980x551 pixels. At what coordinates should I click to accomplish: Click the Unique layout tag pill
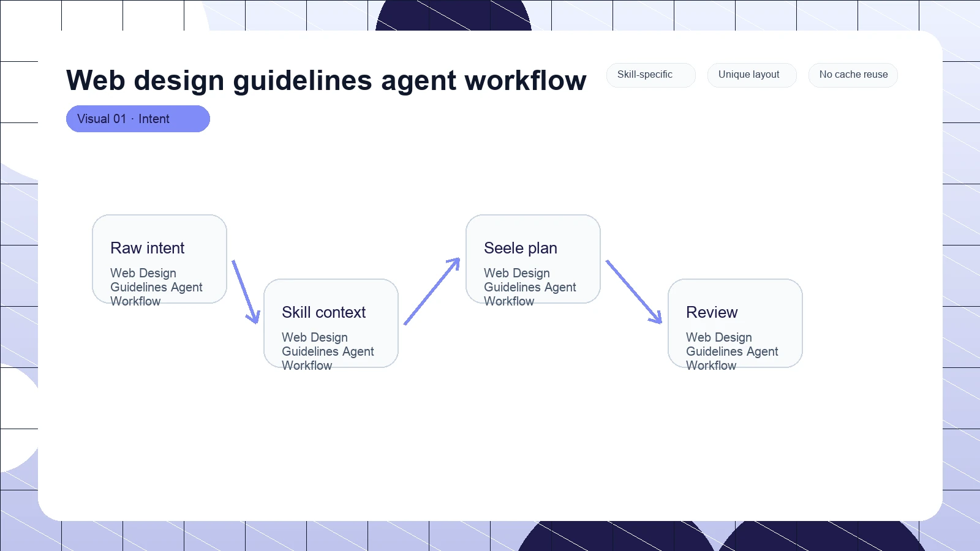(752, 75)
